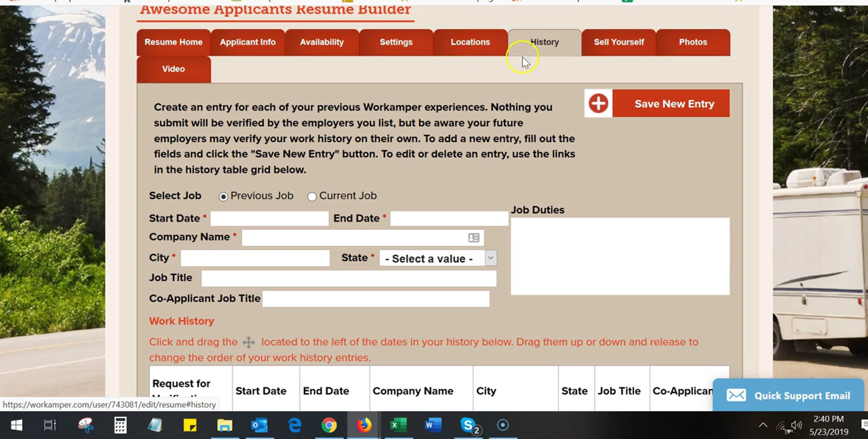Open Outlook from the taskbar

[x=259, y=425]
